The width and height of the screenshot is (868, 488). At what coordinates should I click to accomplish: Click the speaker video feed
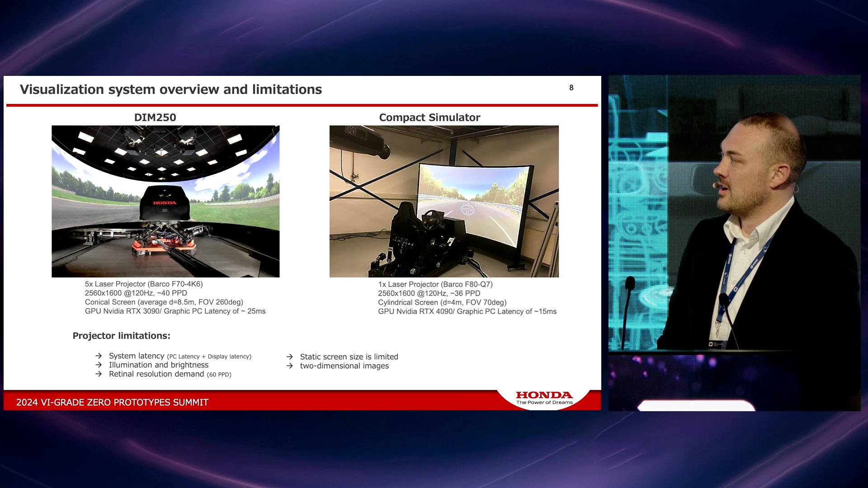(x=734, y=243)
